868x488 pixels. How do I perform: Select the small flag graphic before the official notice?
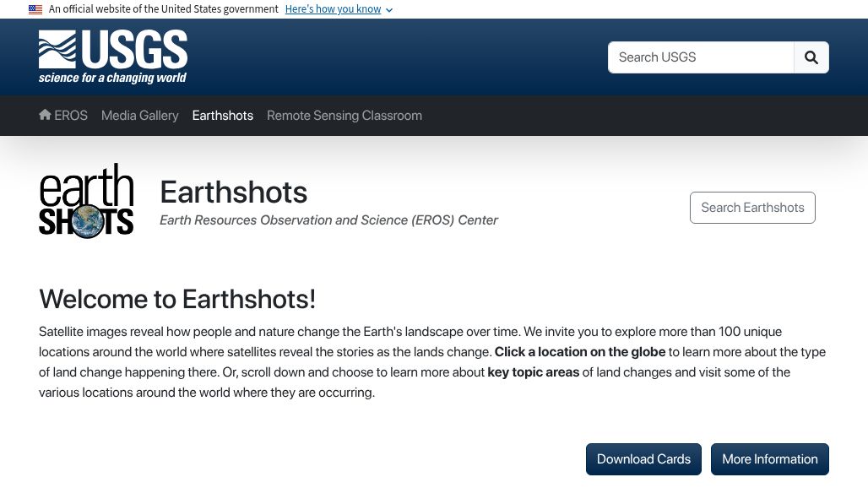[x=35, y=9]
